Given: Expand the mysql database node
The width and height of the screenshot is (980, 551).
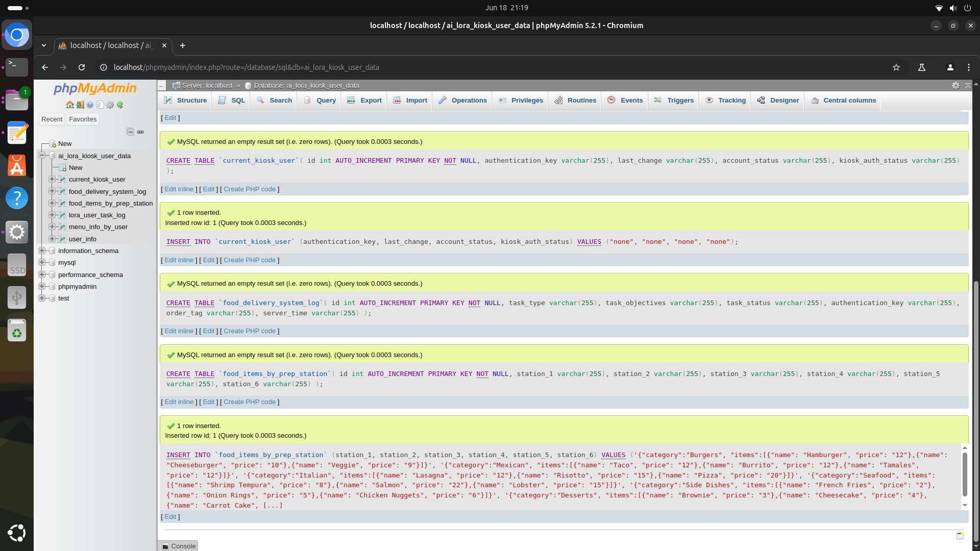Looking at the screenshot, I should pos(42,262).
